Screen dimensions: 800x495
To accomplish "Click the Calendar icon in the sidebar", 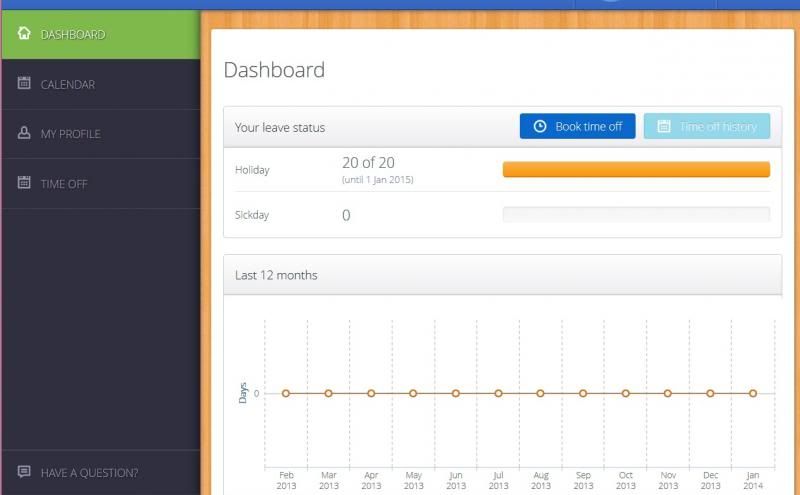I will coord(24,83).
